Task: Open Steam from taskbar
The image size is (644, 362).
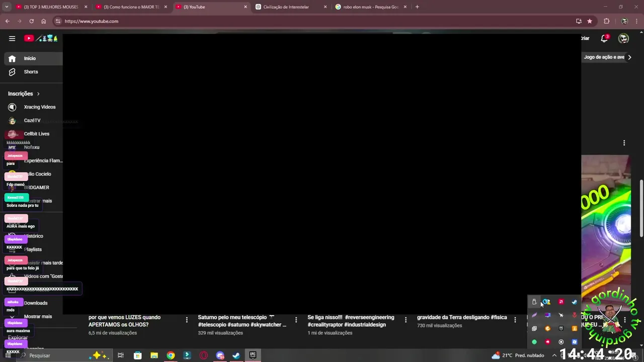Action: point(236,355)
